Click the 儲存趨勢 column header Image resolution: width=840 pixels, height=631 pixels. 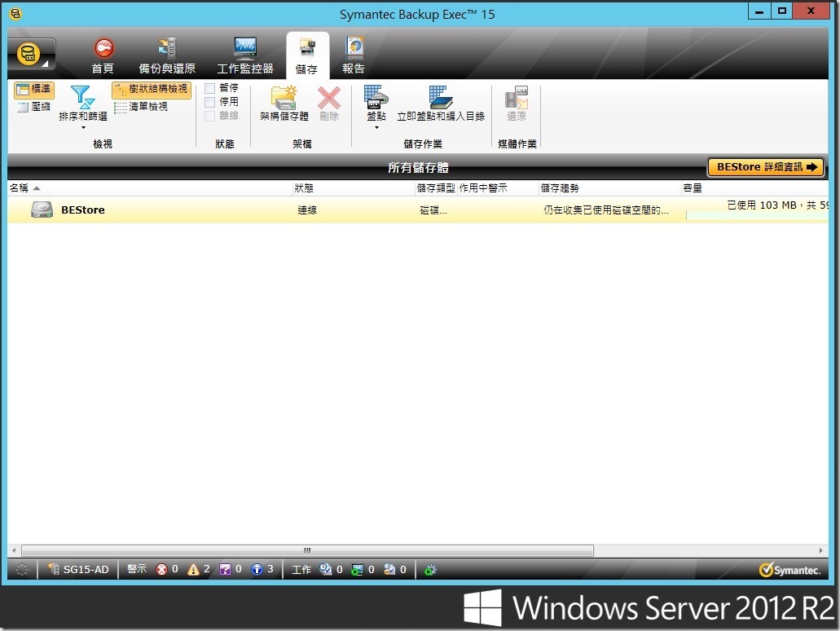click(609, 188)
